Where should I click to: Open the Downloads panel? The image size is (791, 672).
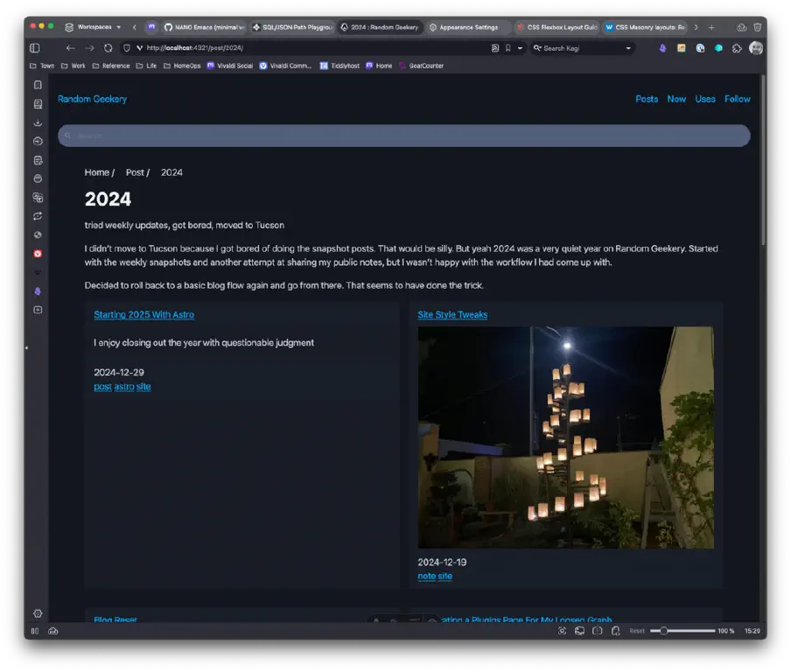(38, 122)
